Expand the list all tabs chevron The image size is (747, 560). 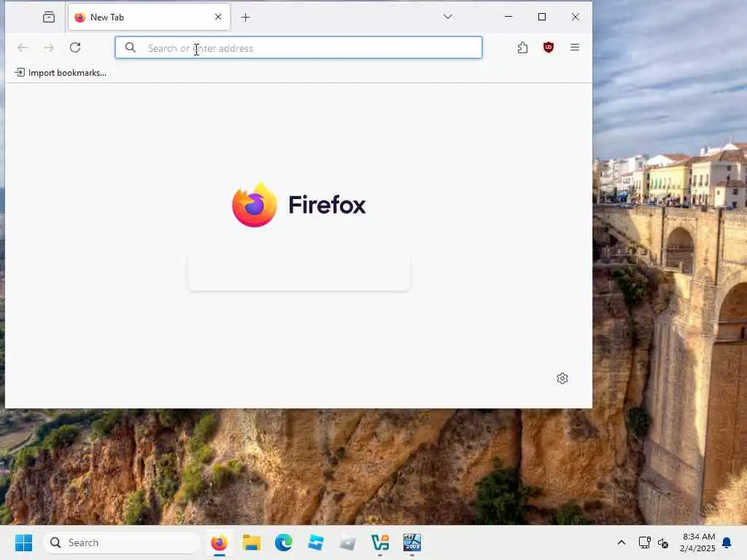pyautogui.click(x=447, y=17)
